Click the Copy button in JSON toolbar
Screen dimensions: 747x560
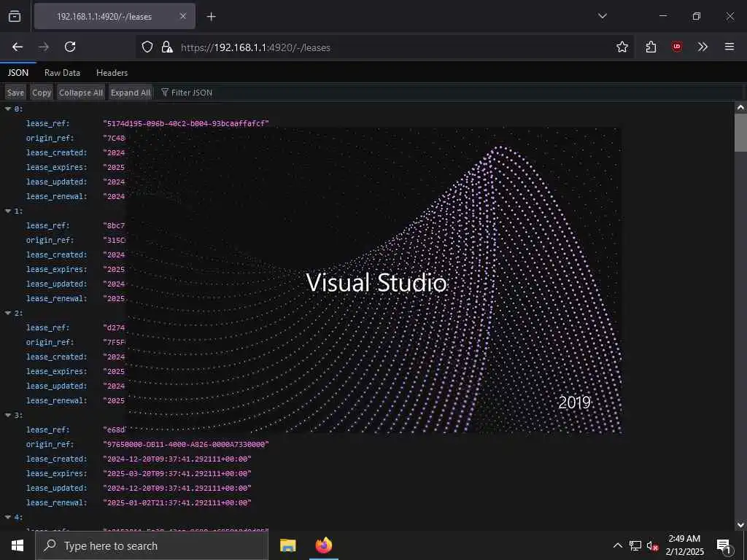[x=42, y=93]
